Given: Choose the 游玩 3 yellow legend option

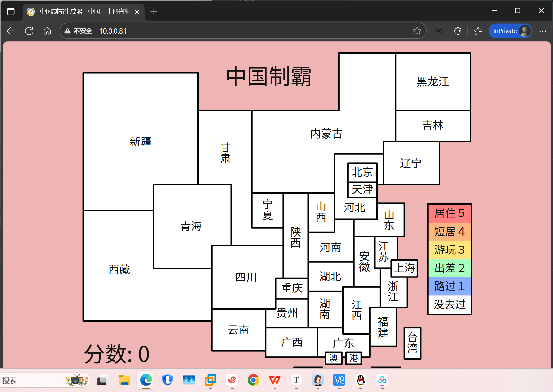Looking at the screenshot, I should [x=450, y=250].
